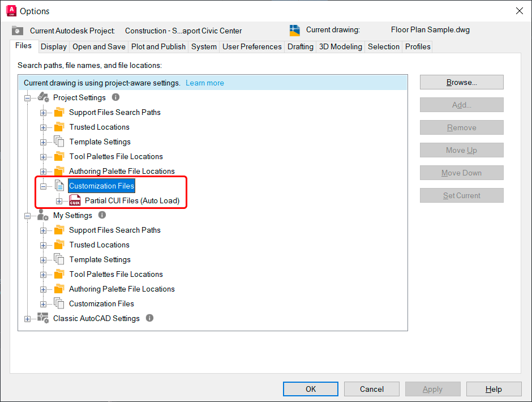Click the info icon beside My Settings
532x402 pixels.
102,215
